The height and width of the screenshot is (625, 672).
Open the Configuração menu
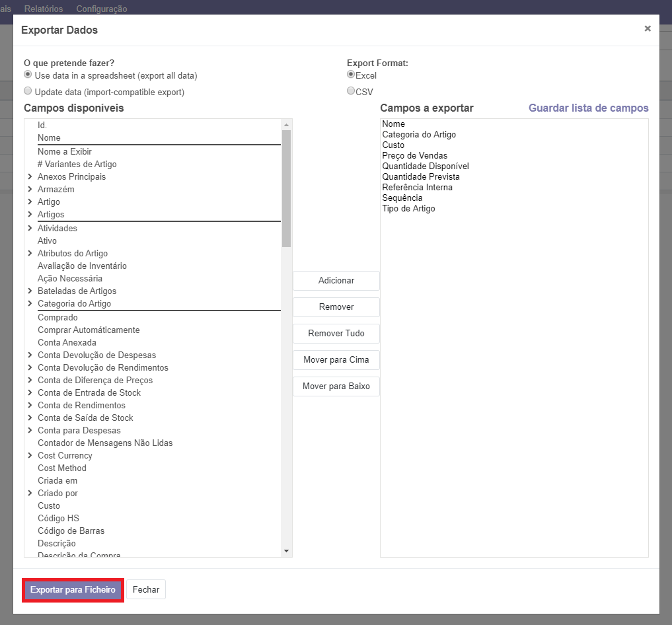[x=101, y=9]
